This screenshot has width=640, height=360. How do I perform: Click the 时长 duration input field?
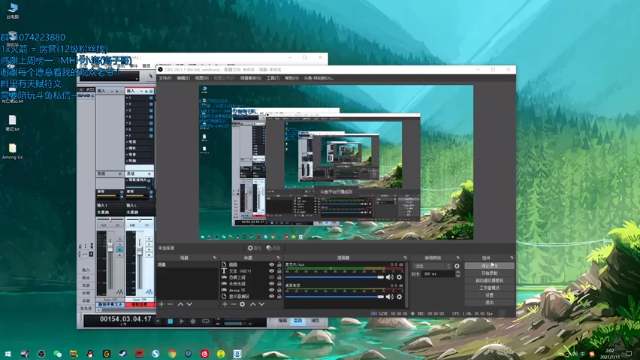pyautogui.click(x=438, y=274)
